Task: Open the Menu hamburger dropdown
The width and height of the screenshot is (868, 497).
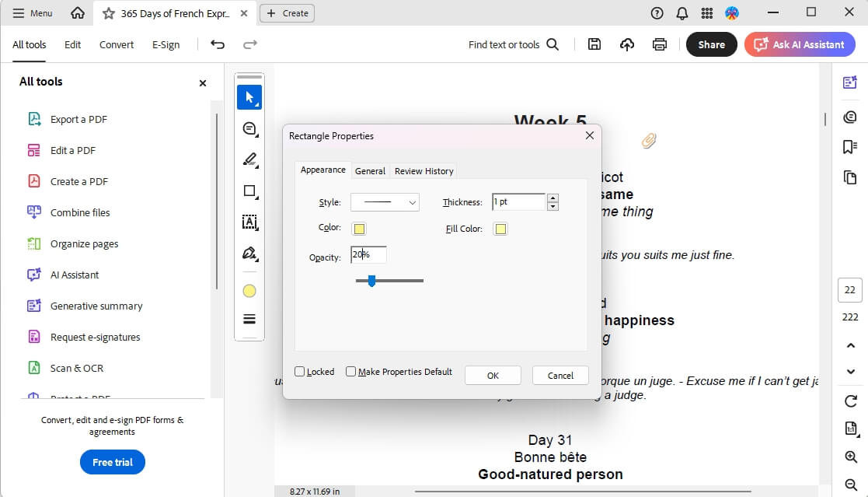Action: coord(33,13)
